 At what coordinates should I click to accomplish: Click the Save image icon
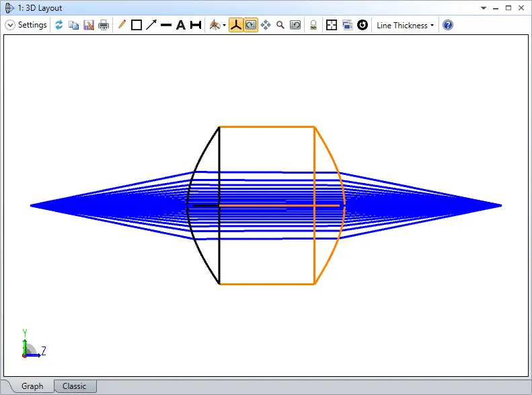coord(89,25)
